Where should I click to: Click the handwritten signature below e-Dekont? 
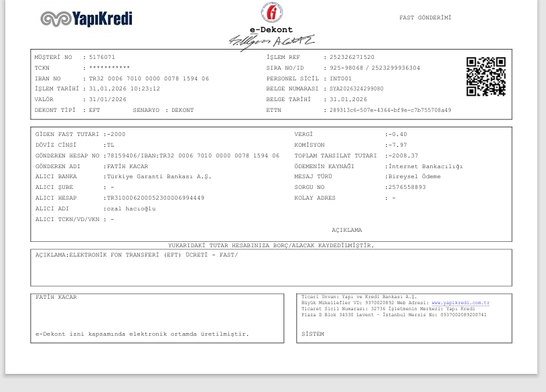point(271,42)
